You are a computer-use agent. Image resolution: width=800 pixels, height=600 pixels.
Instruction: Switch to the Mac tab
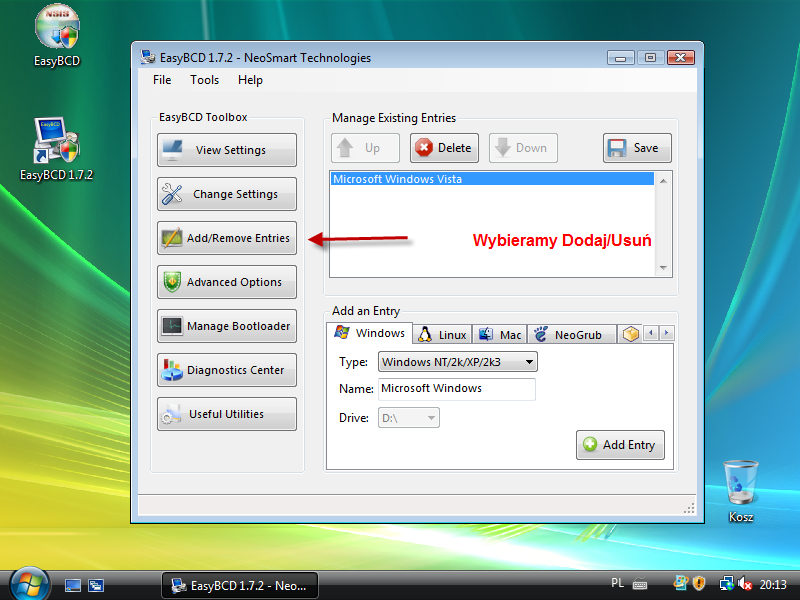[500, 335]
